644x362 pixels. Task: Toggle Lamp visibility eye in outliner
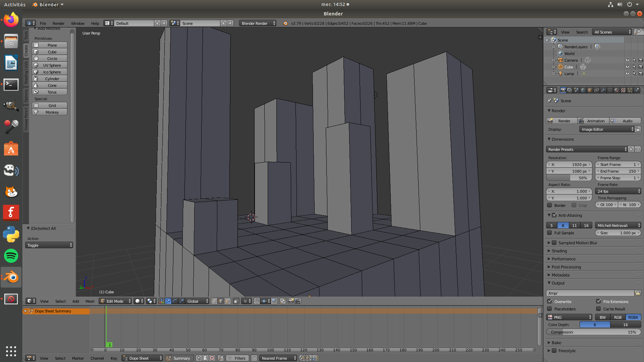point(627,73)
